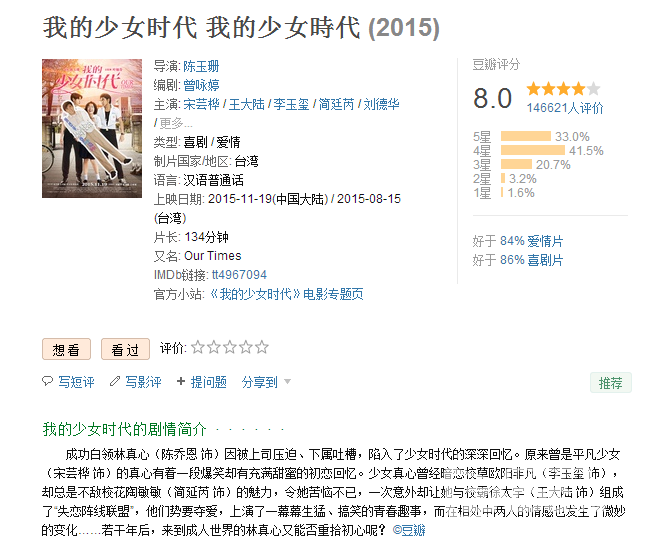Open the IMDb link tt4967094
The width and height of the screenshot is (654, 553).
pos(239,275)
